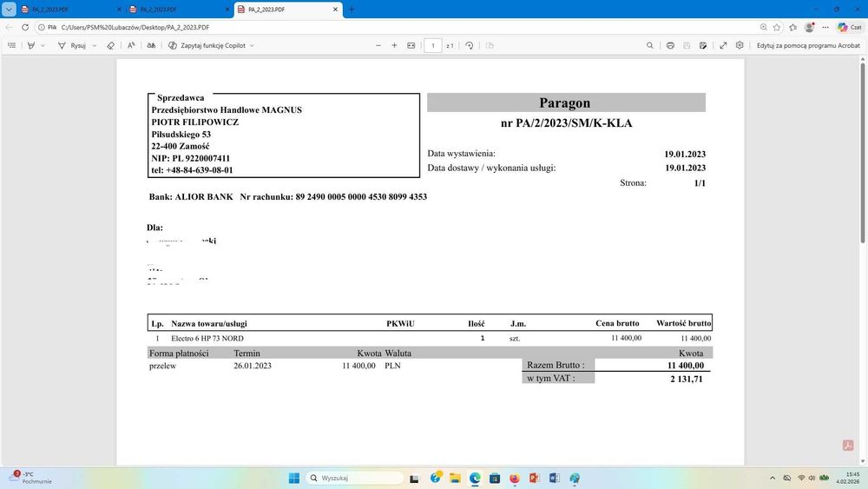Open the Copilot Czat button
Image resolution: width=868 pixels, height=489 pixels.
(x=849, y=27)
